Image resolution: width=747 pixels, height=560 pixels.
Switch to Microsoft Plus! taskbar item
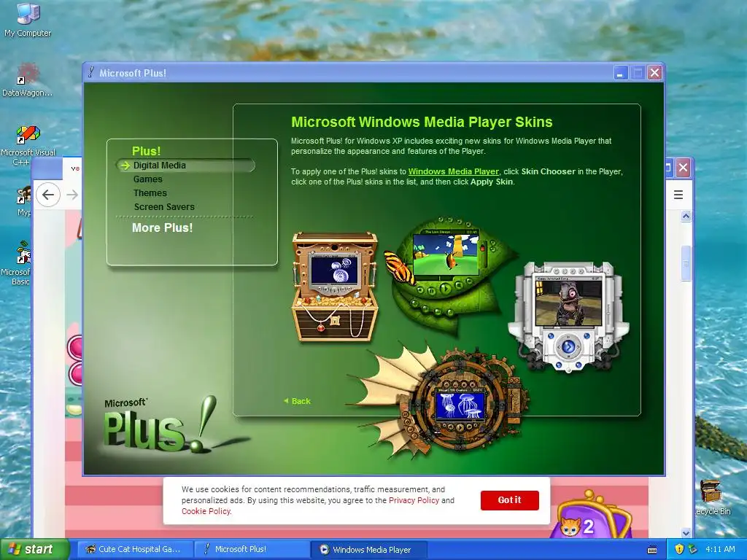click(x=251, y=549)
